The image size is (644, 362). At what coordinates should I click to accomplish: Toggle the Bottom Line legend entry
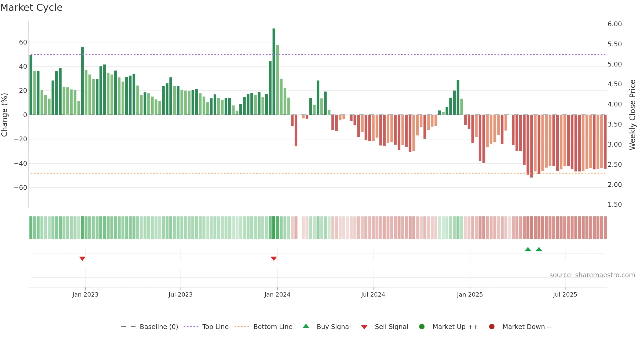tap(263, 327)
